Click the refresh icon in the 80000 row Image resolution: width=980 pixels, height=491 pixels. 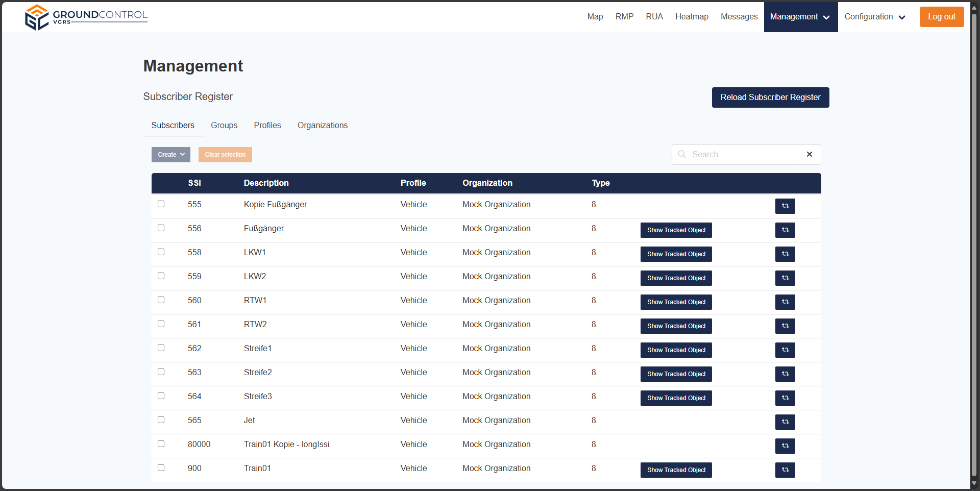tap(785, 446)
